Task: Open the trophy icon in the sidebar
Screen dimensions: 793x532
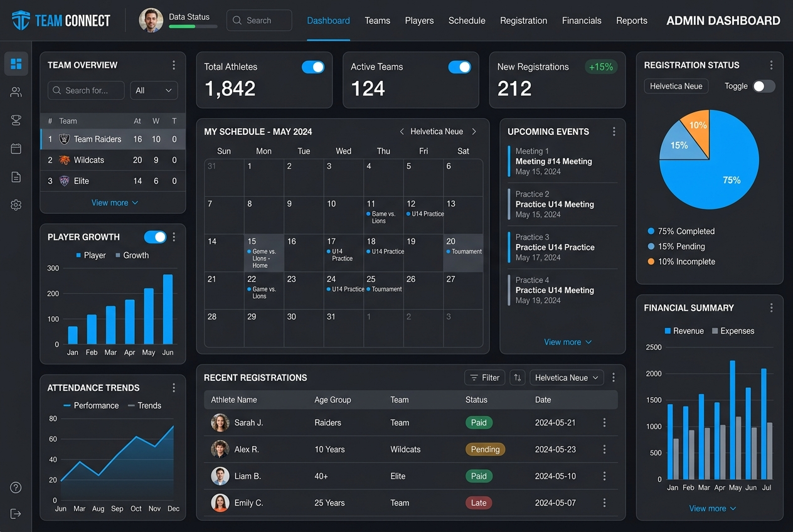Action: click(16, 120)
